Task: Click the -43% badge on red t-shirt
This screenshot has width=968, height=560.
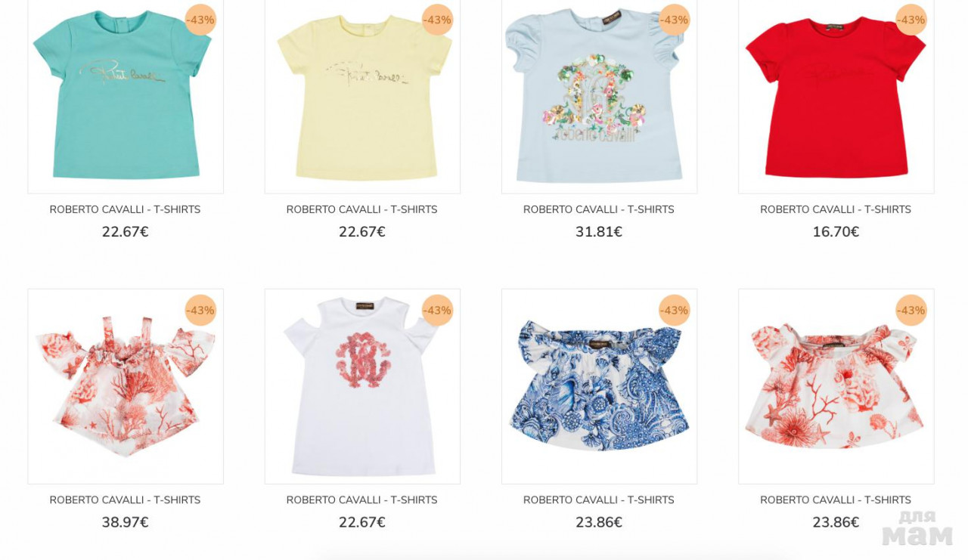Action: 911,20
